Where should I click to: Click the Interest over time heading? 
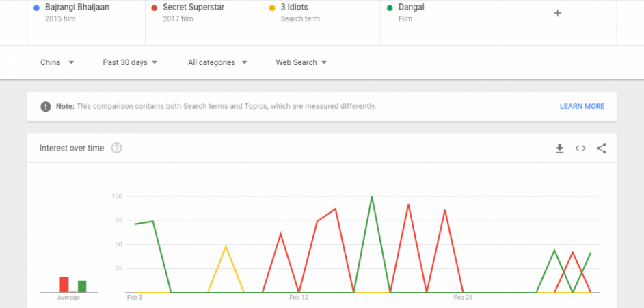coord(72,148)
